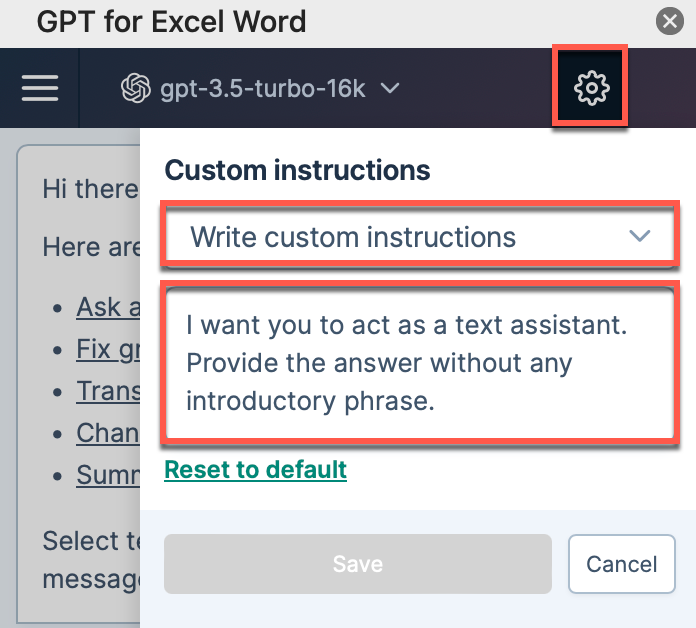This screenshot has height=628, width=696.
Task: Open the Write custom instructions dropdown
Action: point(420,236)
